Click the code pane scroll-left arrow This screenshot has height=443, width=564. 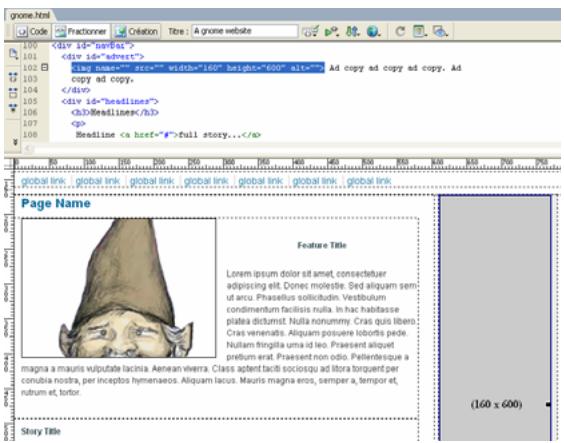28,148
